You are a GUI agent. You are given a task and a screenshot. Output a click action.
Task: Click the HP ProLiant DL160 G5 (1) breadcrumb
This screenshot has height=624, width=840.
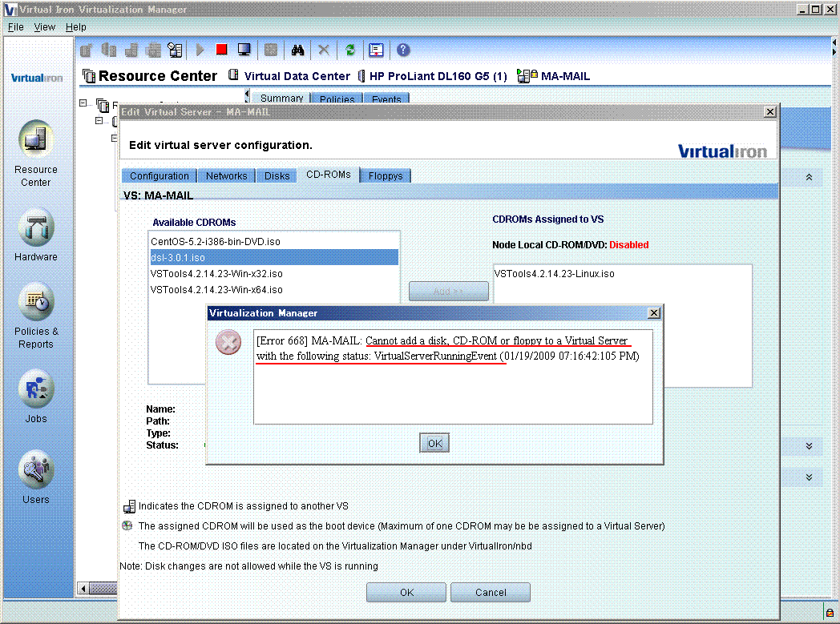pyautogui.click(x=432, y=76)
